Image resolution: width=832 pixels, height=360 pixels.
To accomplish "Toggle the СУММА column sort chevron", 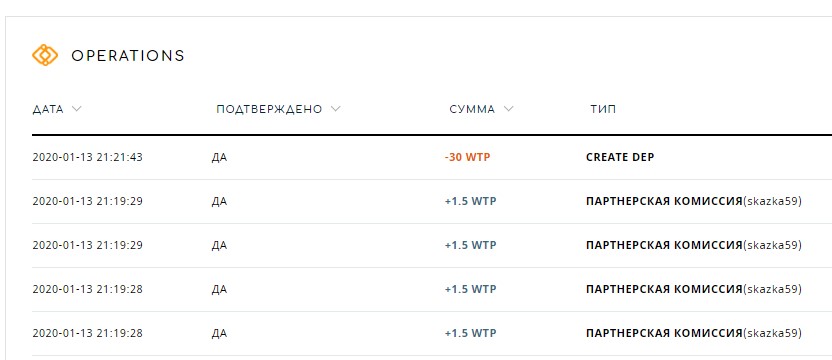I will pos(508,109).
